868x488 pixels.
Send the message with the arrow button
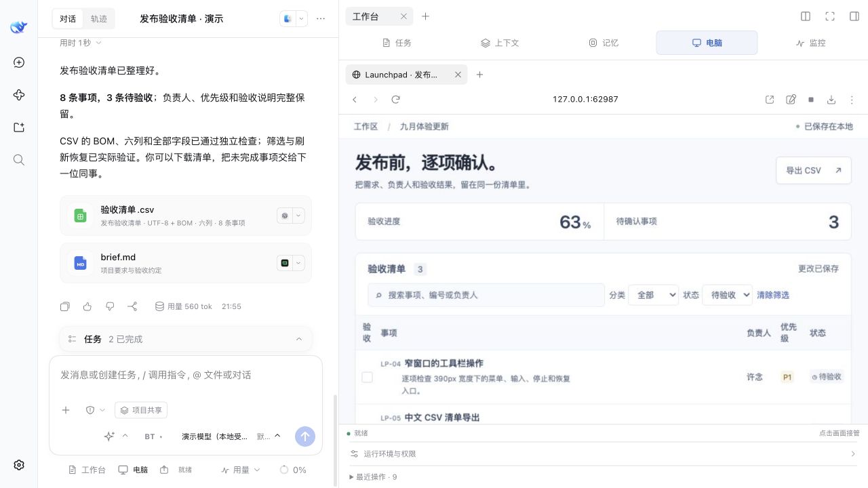[x=305, y=436]
